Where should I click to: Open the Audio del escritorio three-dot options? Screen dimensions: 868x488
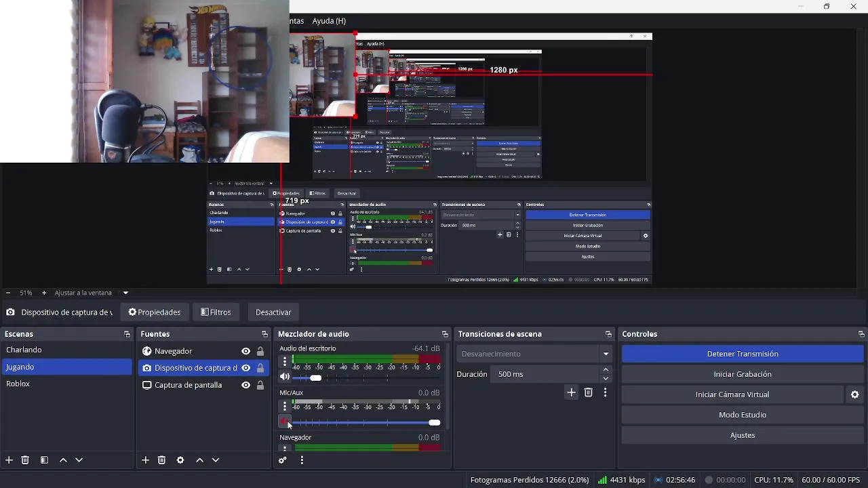pos(285,362)
